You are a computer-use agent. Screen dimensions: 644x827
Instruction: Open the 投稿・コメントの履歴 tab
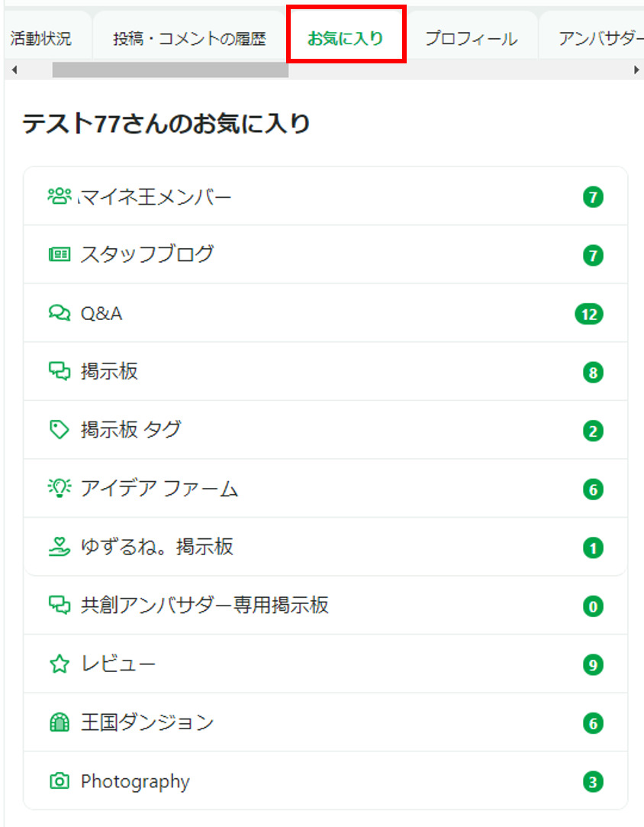click(x=189, y=39)
